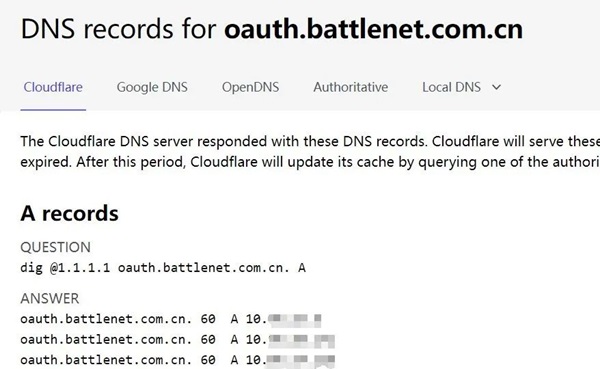
Task: Select the first oauth.battlenet.com.cn answer record
Action: 171,319
